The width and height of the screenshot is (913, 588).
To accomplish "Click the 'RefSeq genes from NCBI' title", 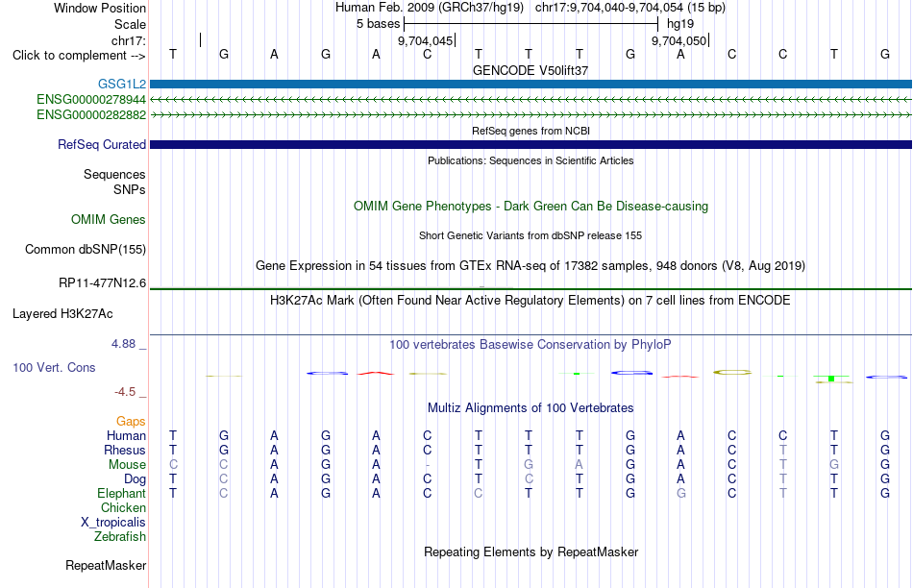I will pyautogui.click(x=531, y=131).
